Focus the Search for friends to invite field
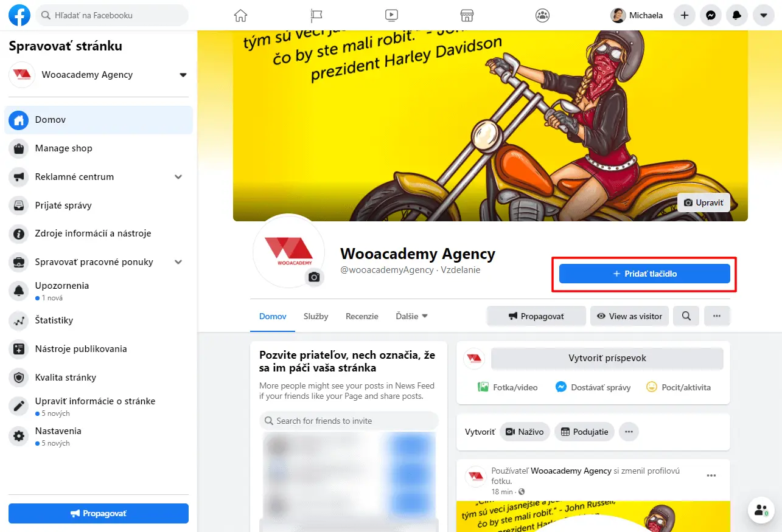 [349, 421]
